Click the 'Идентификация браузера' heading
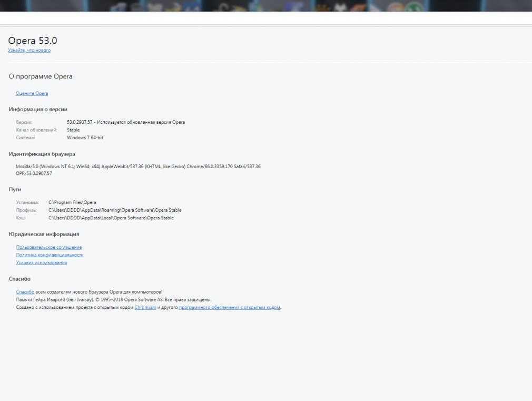This screenshot has height=401, width=532. pyautogui.click(x=42, y=154)
